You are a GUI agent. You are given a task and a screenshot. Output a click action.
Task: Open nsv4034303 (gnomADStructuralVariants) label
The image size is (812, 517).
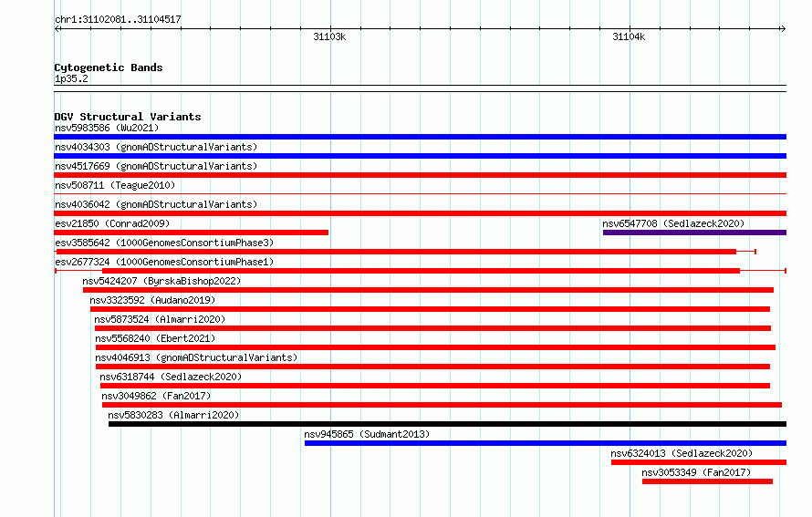(x=156, y=147)
